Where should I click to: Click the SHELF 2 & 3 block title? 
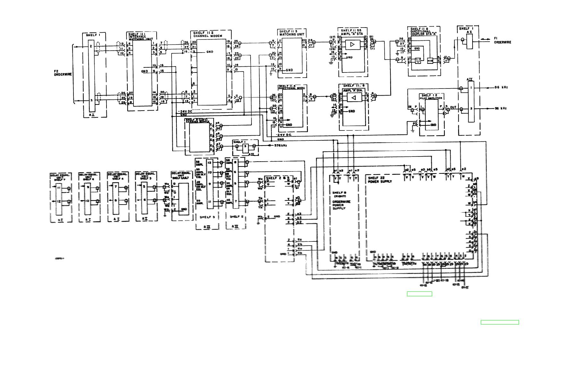point(278,178)
